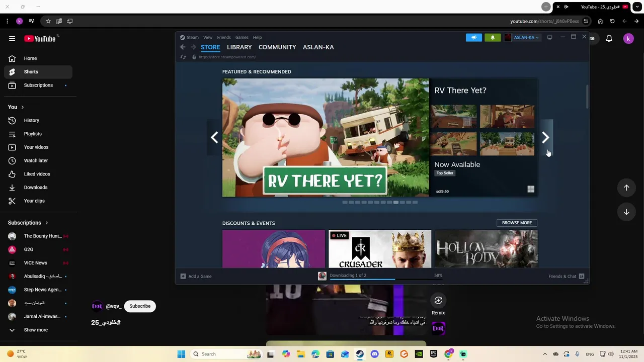This screenshot has height=362, width=644.
Task: Open The Bounty Hunt... subscription channel
Action: [38, 236]
